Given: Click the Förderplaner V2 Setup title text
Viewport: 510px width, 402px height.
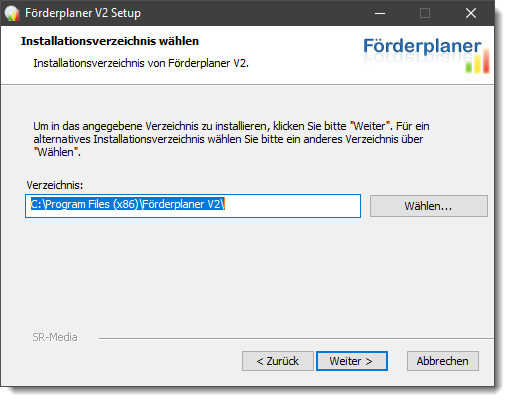Looking at the screenshot, I should point(83,13).
